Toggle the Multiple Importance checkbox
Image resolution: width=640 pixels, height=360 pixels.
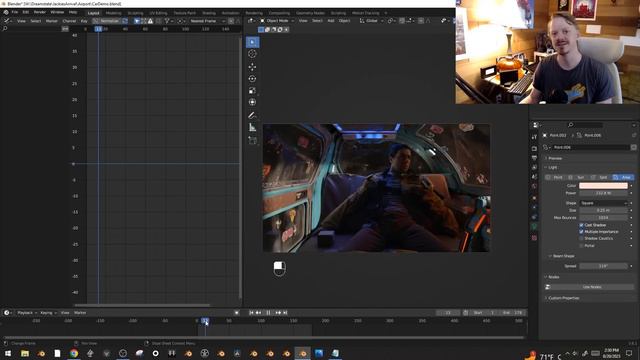point(581,232)
